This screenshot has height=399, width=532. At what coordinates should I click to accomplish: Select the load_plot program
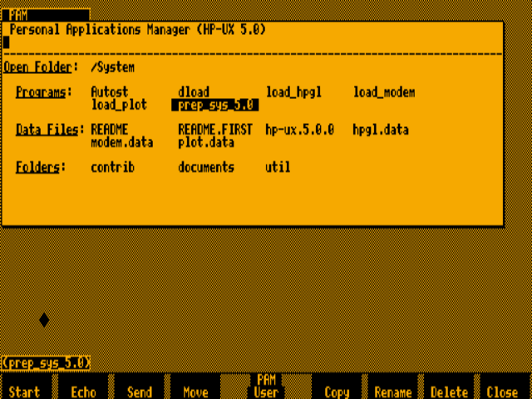point(119,105)
